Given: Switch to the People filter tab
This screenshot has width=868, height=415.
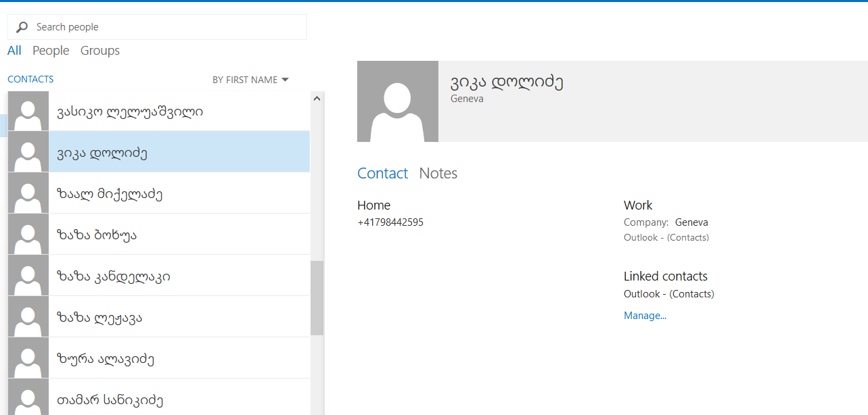Looking at the screenshot, I should click(x=51, y=51).
